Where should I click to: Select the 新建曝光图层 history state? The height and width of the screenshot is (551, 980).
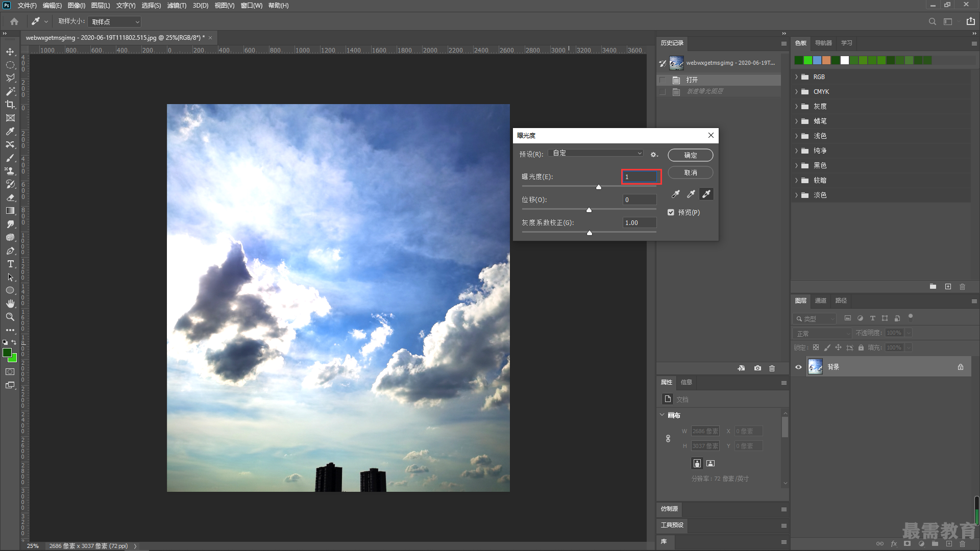719,91
